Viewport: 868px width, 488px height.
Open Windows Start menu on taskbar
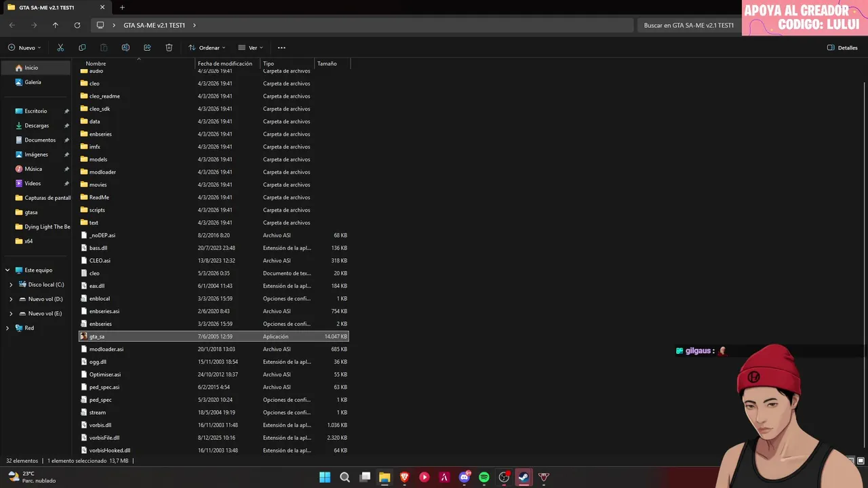pos(325,477)
